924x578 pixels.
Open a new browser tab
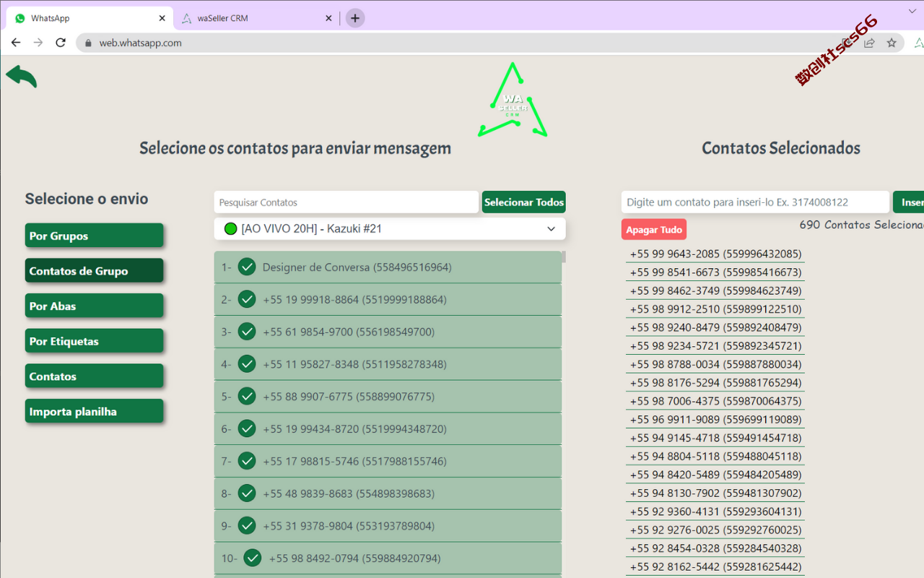click(355, 18)
